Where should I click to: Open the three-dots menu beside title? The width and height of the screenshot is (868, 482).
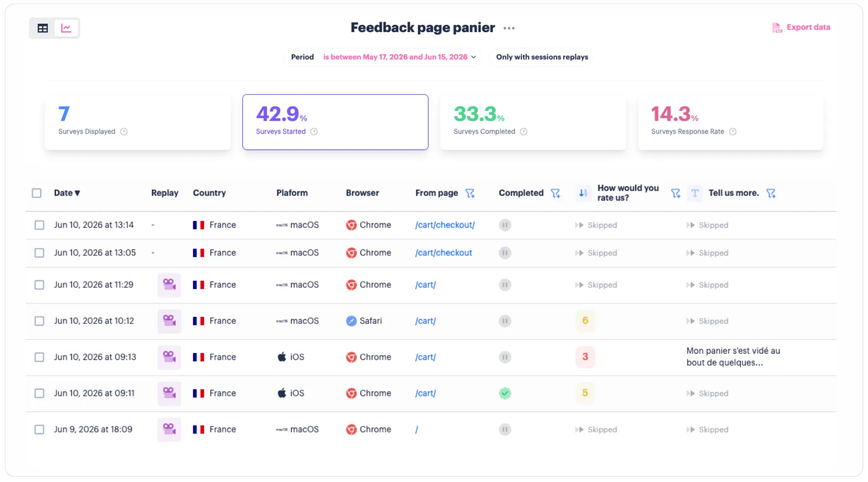509,28
